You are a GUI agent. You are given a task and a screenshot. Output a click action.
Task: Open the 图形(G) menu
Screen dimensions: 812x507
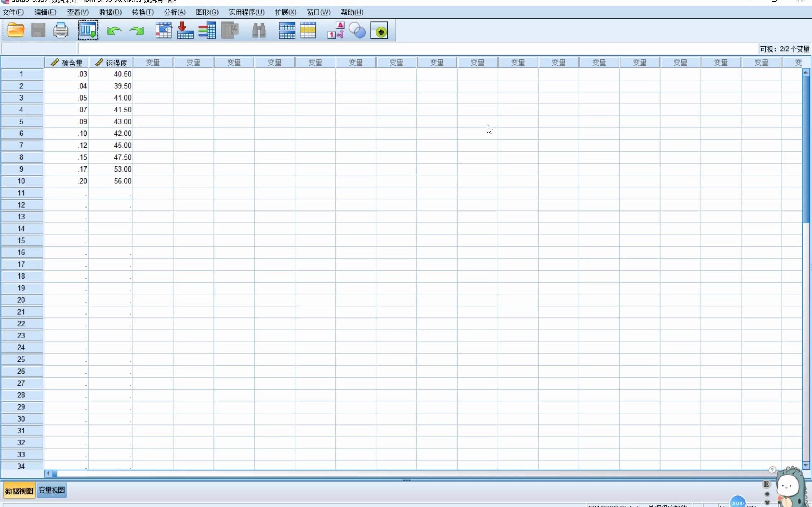click(x=207, y=12)
